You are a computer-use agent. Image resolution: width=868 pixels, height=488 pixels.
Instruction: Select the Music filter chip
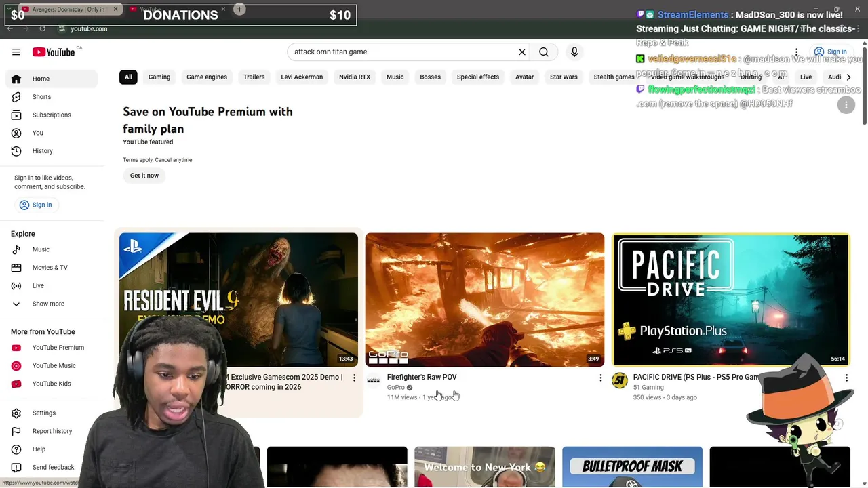[395, 77]
